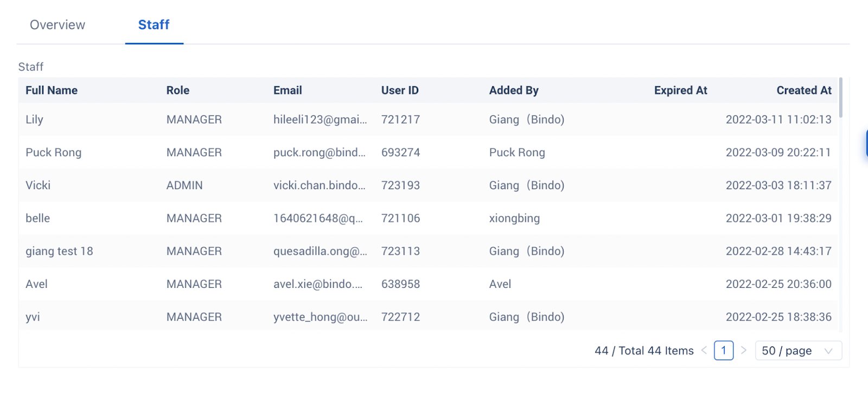Select the Lily staff row
The height and width of the screenshot is (398, 868).
[x=35, y=120]
